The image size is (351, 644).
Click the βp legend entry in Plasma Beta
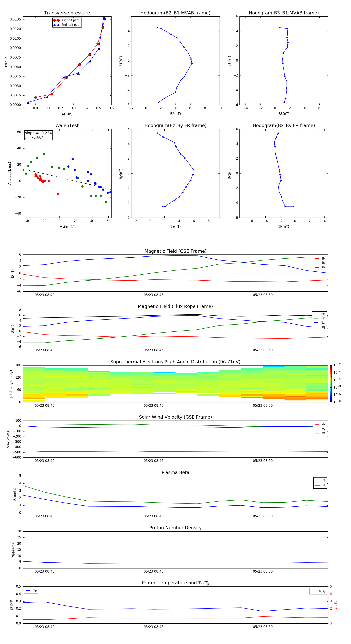click(x=320, y=480)
